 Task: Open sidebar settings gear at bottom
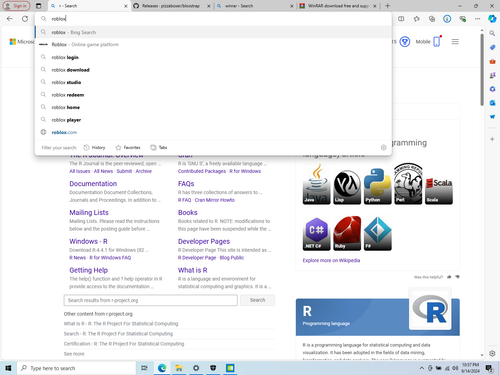pyautogui.click(x=492, y=353)
